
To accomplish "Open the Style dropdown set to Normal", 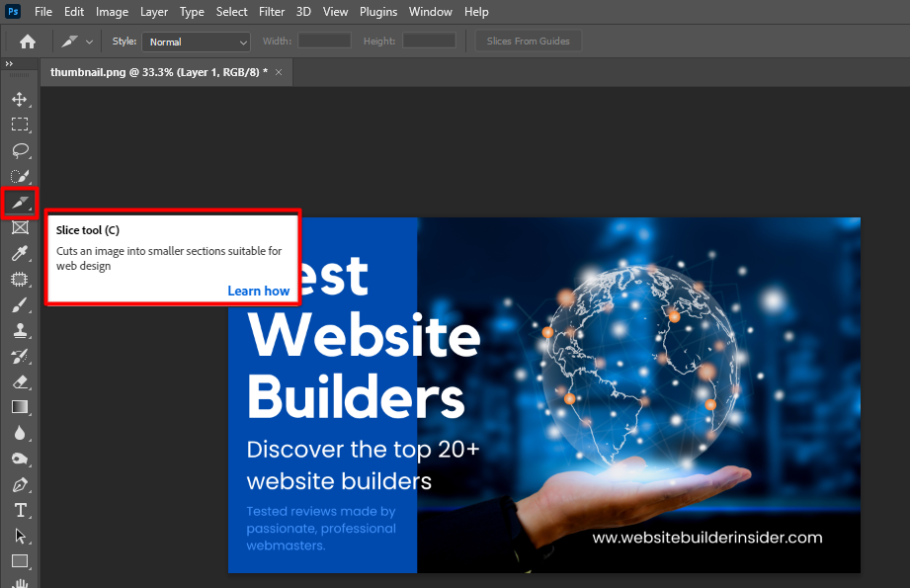I will click(196, 42).
